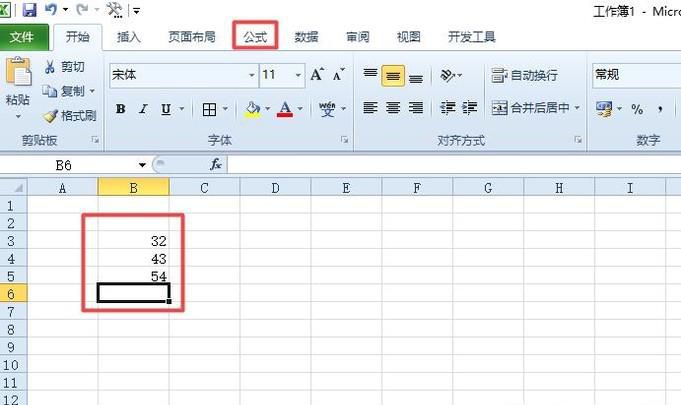
Task: Open the 公式 (Formulas) tab
Action: (x=255, y=37)
